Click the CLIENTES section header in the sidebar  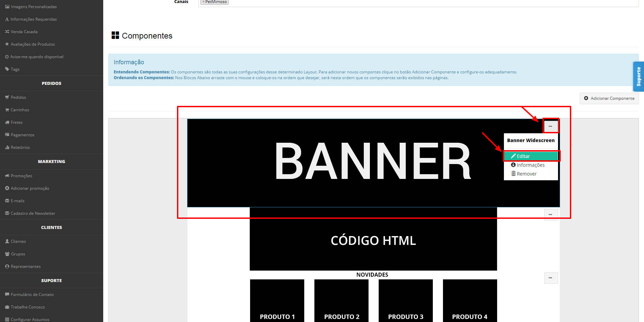pos(51,228)
